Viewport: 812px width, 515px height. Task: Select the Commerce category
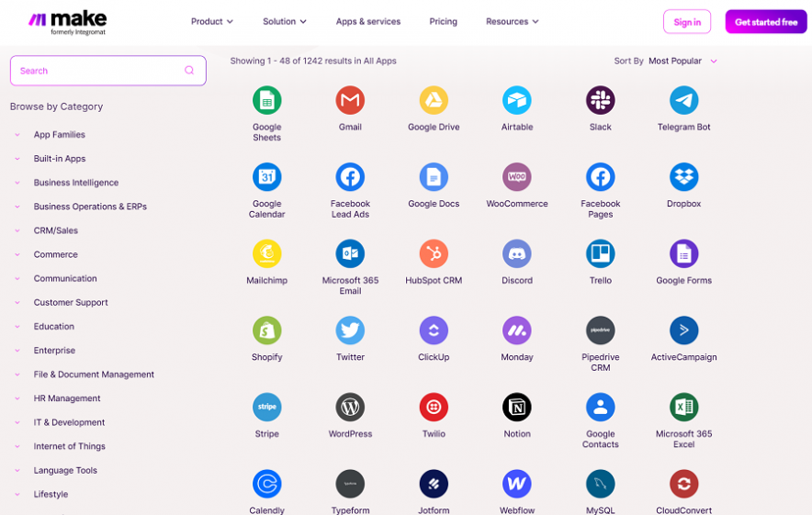coord(55,254)
